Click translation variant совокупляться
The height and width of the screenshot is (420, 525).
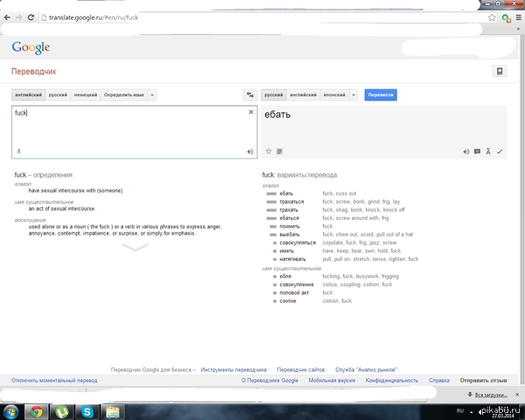click(x=297, y=243)
